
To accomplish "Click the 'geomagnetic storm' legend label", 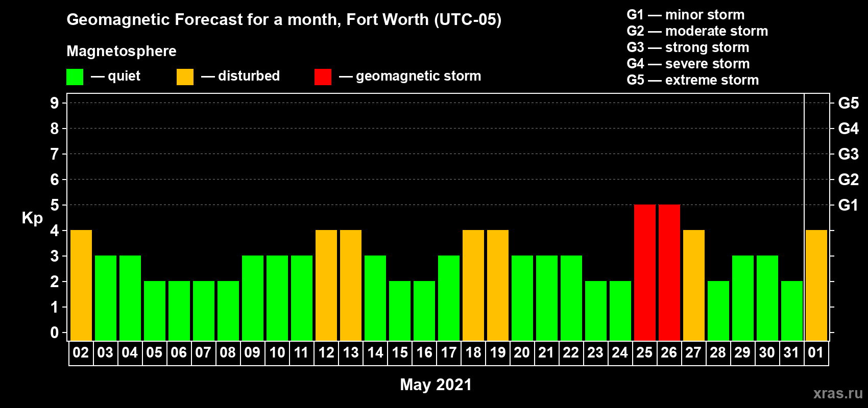I will click(419, 76).
